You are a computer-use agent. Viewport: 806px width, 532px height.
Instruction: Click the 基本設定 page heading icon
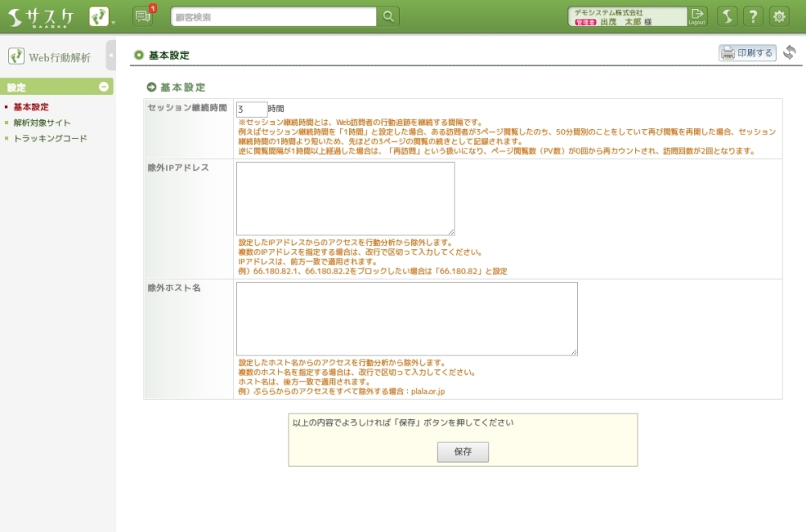pos(139,55)
